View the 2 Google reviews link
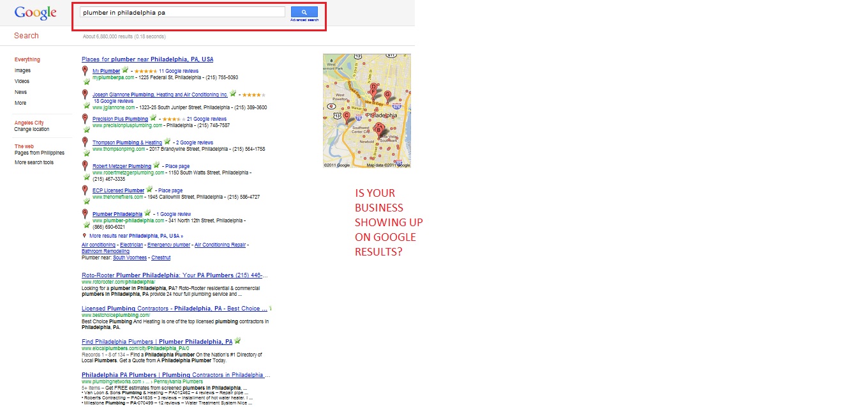 [195, 142]
